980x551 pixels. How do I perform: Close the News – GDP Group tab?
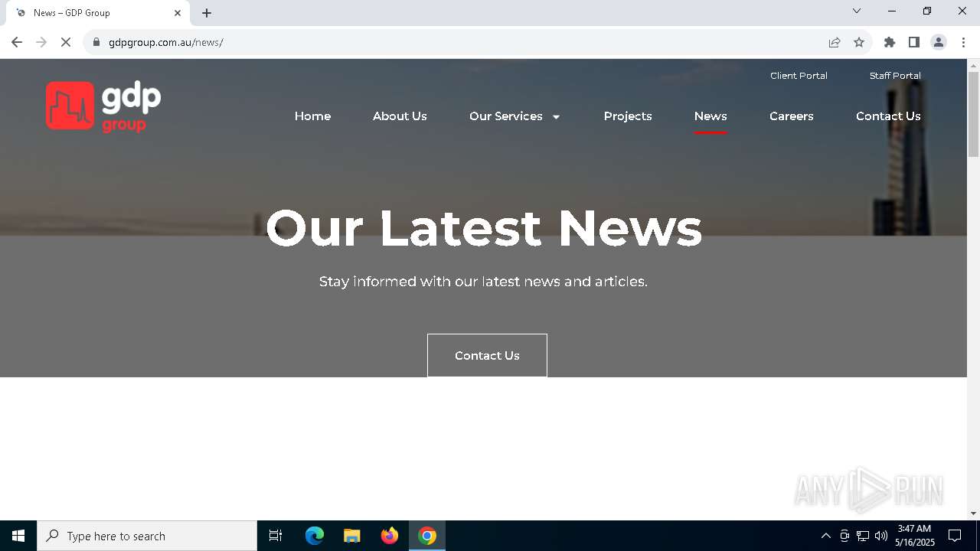click(178, 13)
